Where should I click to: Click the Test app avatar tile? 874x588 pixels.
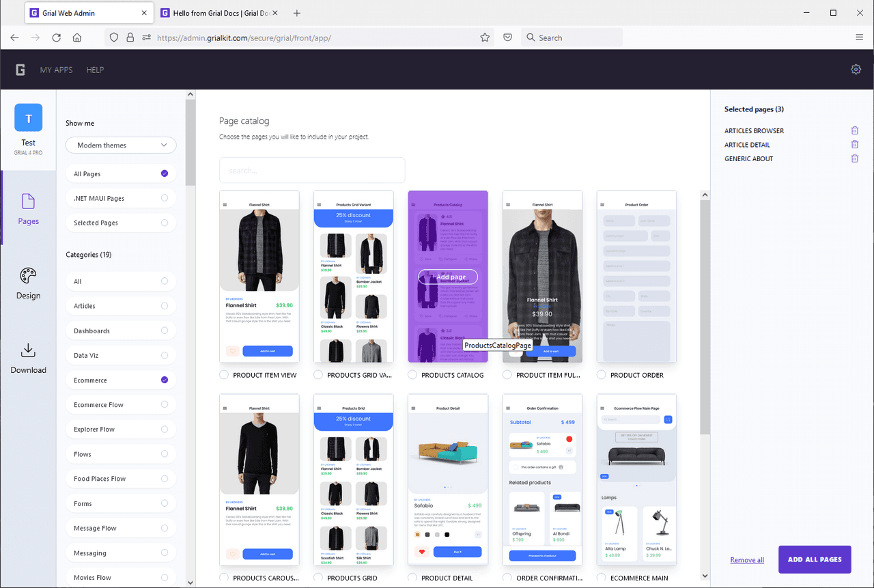(x=29, y=117)
